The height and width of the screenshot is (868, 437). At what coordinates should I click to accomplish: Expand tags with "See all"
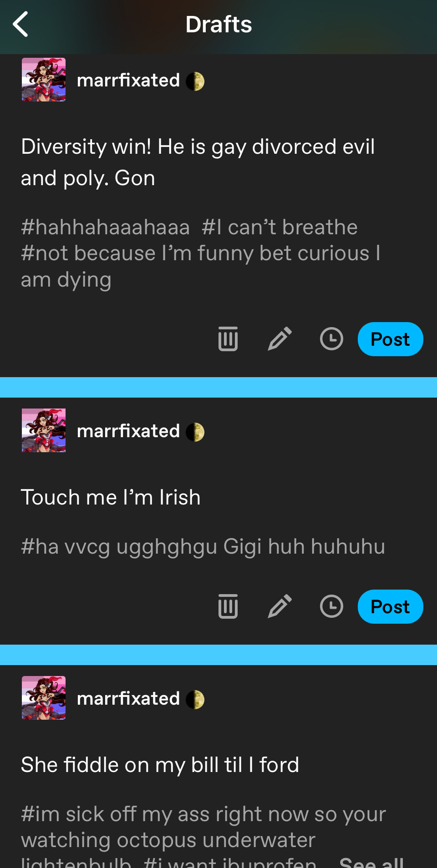[371, 862]
